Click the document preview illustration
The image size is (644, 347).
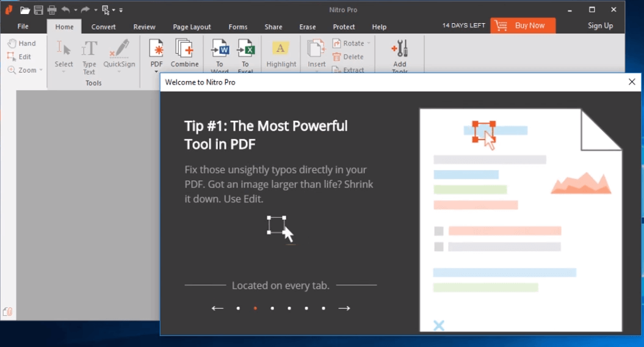coord(520,220)
